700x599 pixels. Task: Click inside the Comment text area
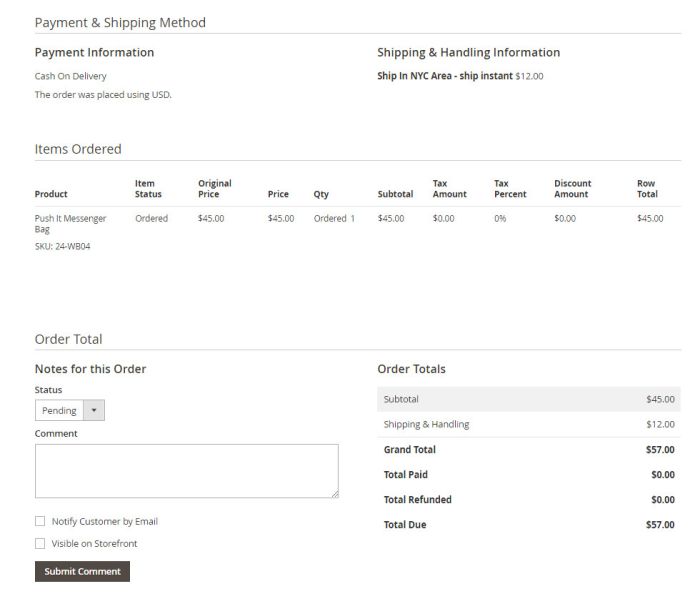(187, 471)
